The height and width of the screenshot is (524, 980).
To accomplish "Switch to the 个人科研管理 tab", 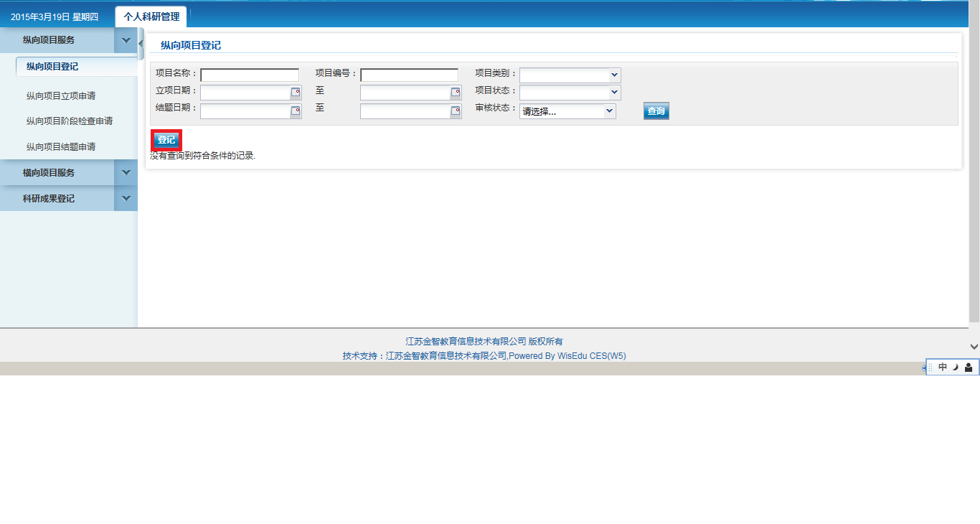I will [x=151, y=17].
